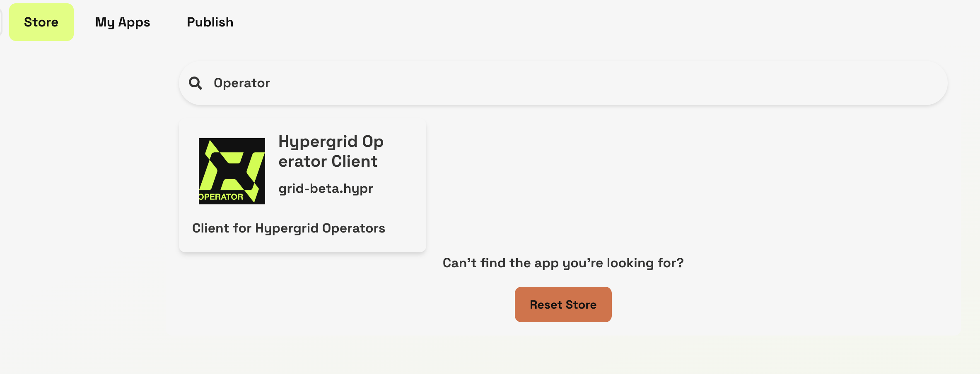The image size is (980, 374).
Task: Open the Store tab
Action: 41,22
